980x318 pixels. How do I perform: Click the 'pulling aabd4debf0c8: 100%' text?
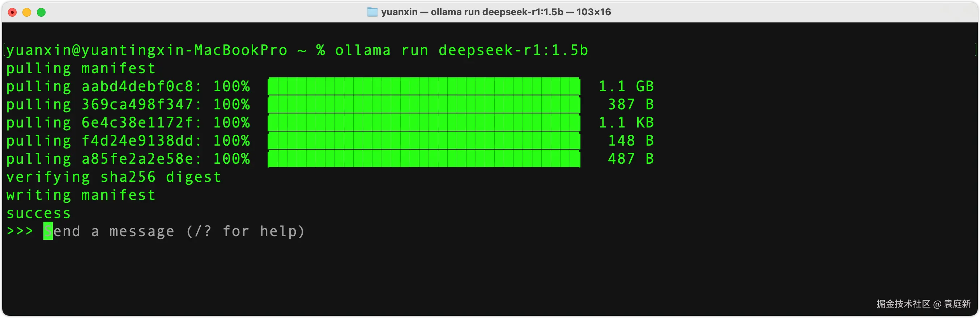(128, 87)
